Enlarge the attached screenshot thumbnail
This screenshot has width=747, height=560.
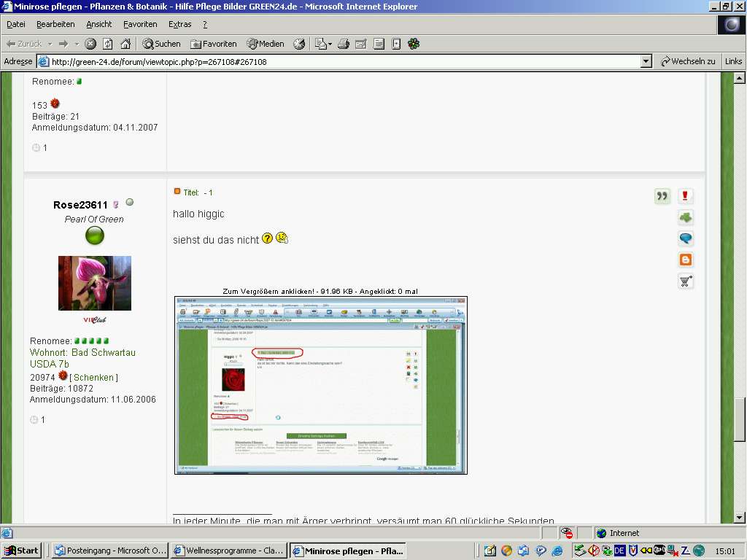[x=320, y=385]
